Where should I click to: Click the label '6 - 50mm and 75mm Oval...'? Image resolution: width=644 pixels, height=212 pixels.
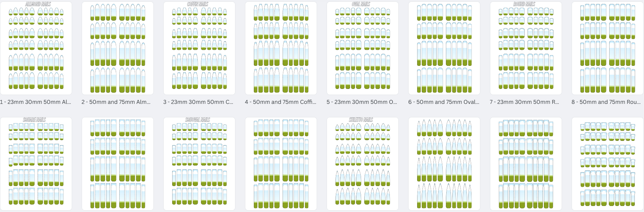coord(444,102)
